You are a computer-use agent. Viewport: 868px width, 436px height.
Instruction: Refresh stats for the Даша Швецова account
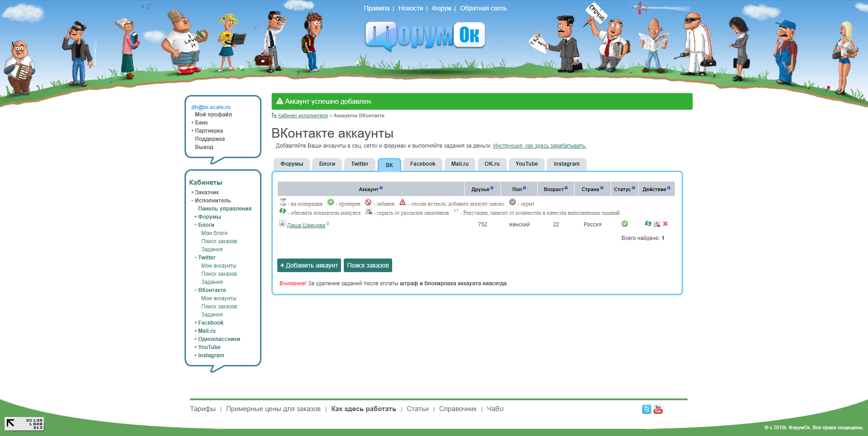coord(648,224)
